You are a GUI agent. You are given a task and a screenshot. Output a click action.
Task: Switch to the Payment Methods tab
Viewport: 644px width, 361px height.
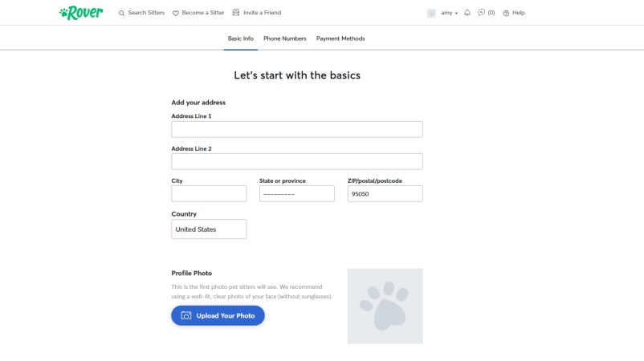(340, 39)
